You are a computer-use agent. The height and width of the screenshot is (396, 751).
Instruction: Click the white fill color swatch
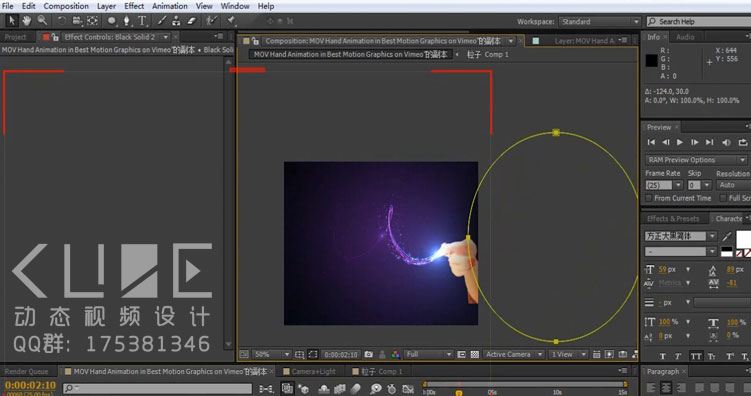pyautogui.click(x=744, y=238)
